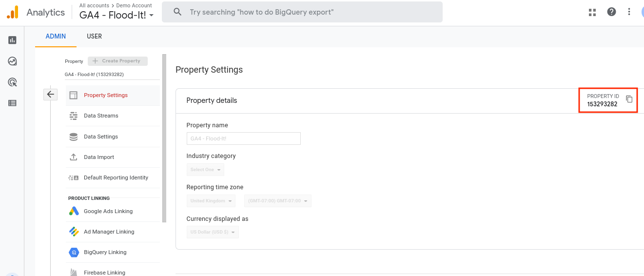Open the US Dollar currency dropdown
The height and width of the screenshot is (276, 644).
coord(213,232)
